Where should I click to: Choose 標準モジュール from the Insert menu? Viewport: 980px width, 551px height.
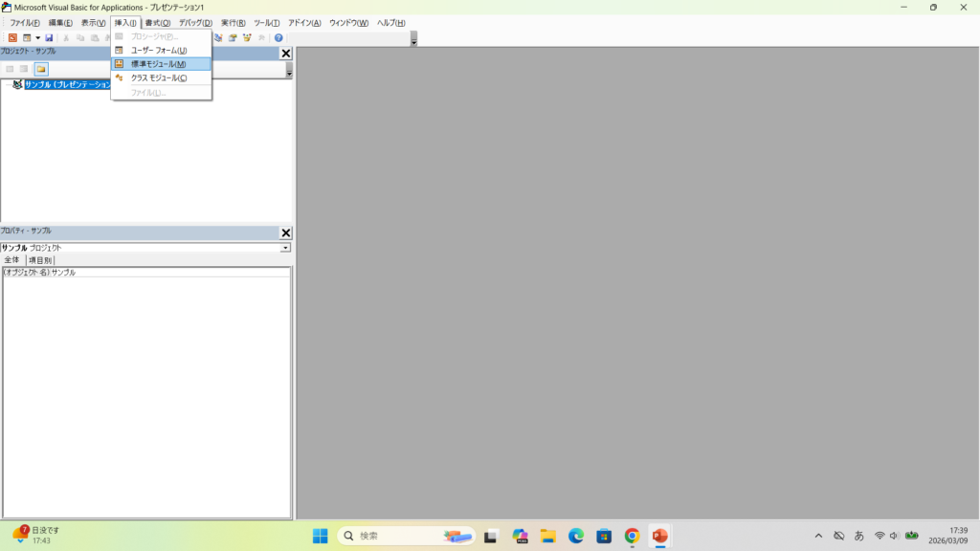159,64
